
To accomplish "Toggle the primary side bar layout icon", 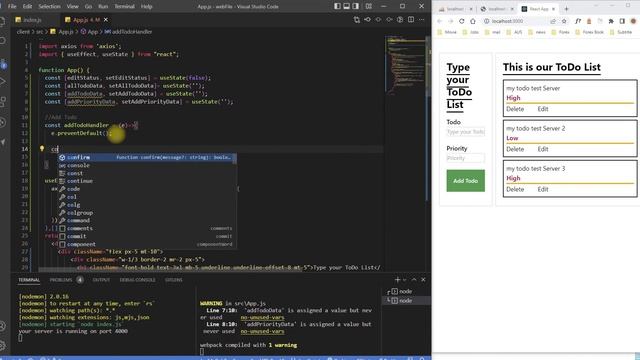I will [337, 6].
